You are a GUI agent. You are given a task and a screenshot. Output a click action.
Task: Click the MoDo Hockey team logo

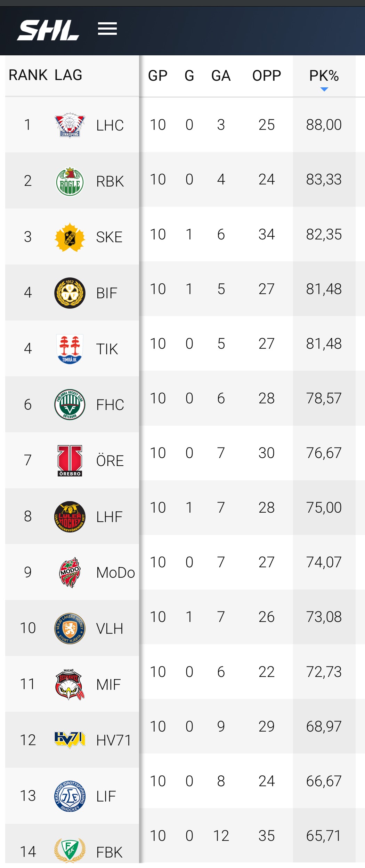70,573
